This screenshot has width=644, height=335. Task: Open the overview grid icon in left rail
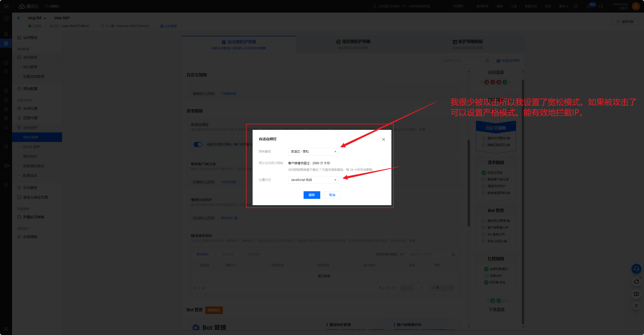click(x=6, y=34)
